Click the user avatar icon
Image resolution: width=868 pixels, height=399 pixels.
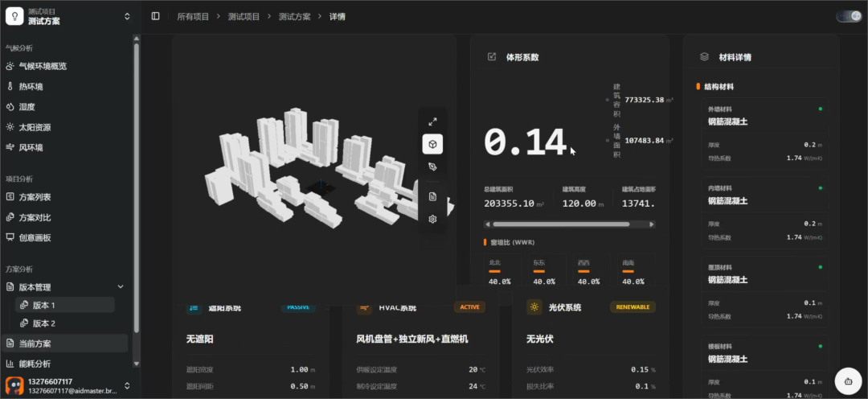coord(14,385)
